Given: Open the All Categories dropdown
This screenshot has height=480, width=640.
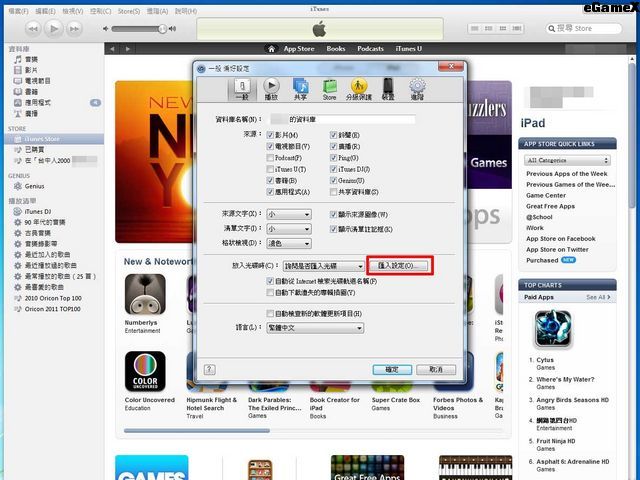Looking at the screenshot, I should click(x=567, y=160).
